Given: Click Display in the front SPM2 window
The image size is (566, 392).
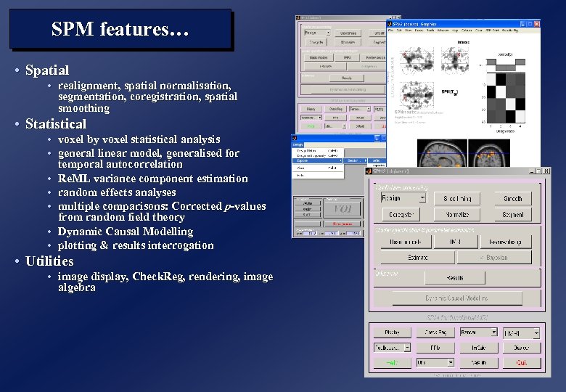Looking at the screenshot, I should (392, 332).
